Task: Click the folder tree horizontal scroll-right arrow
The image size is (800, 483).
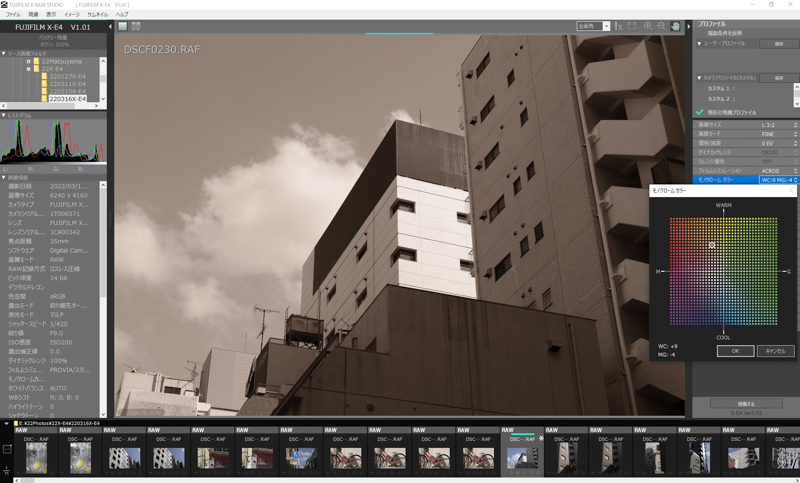Action: pos(96,106)
